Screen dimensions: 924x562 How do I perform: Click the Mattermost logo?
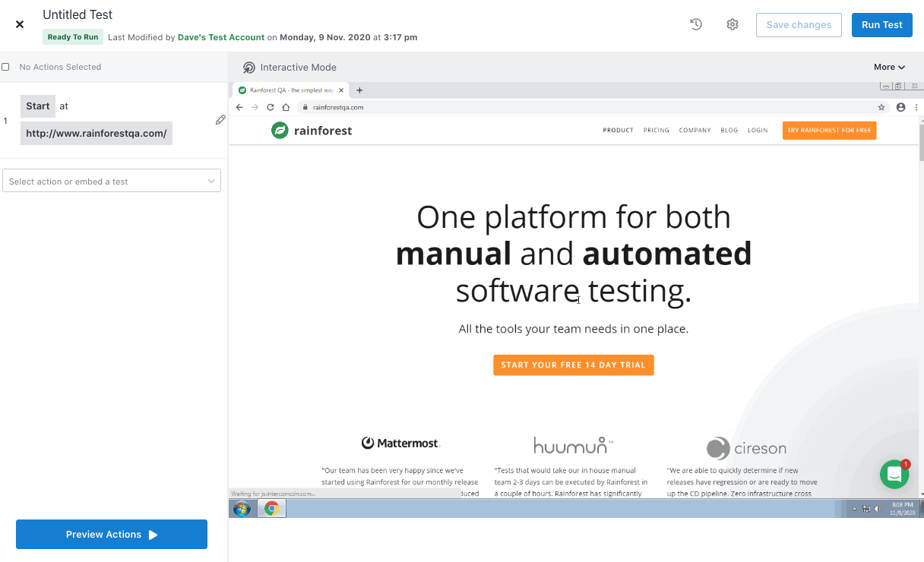click(x=400, y=443)
